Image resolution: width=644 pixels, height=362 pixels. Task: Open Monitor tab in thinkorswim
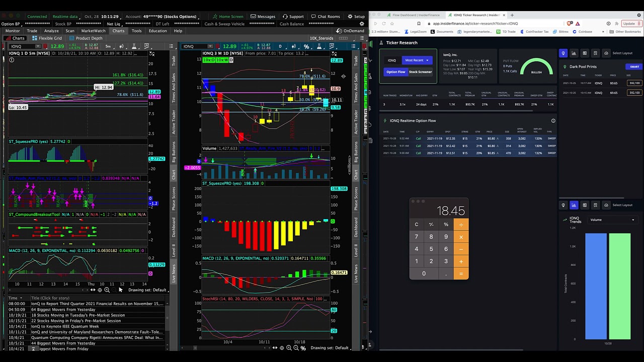click(x=13, y=31)
